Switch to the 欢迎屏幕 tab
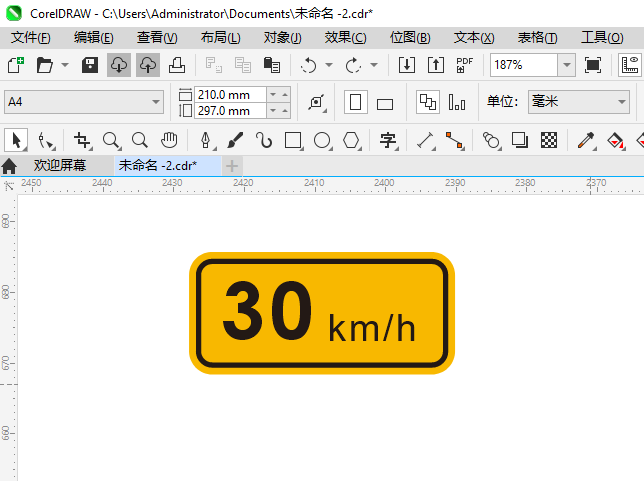This screenshot has height=481, width=644. pyautogui.click(x=60, y=166)
